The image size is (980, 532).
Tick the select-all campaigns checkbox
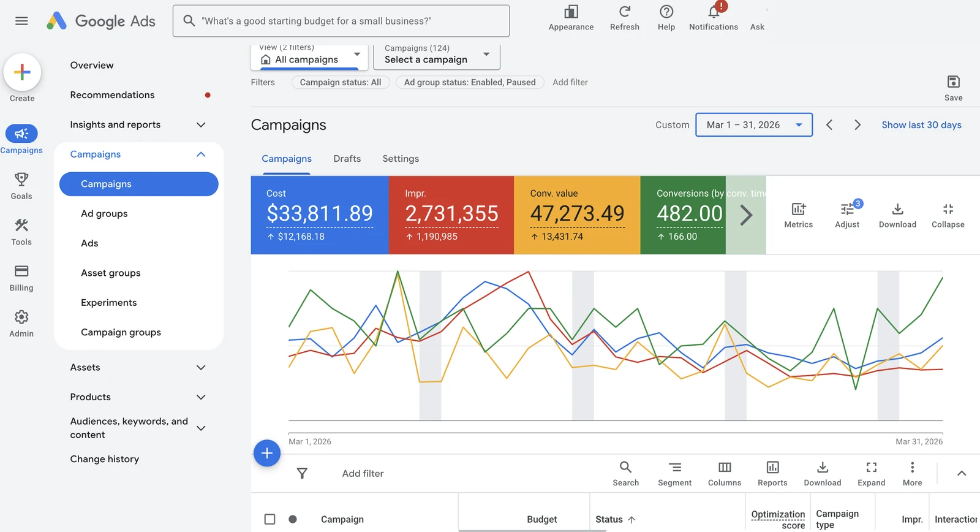point(269,519)
